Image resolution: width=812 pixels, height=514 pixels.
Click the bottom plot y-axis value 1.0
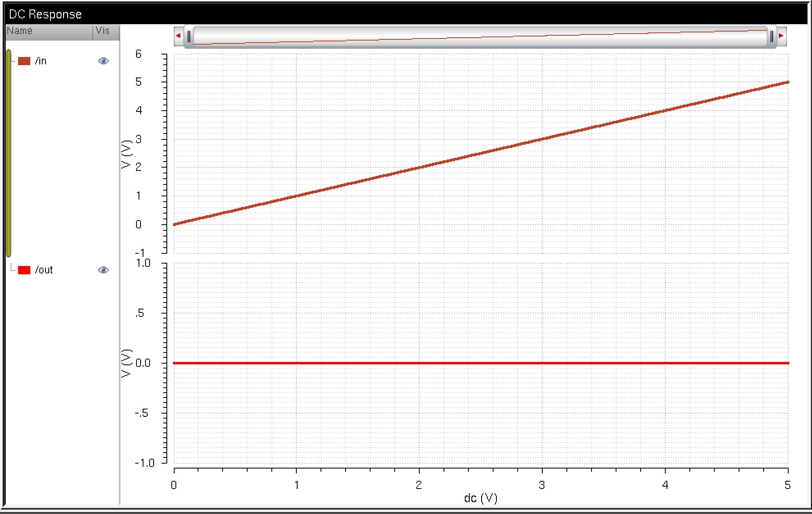point(143,263)
